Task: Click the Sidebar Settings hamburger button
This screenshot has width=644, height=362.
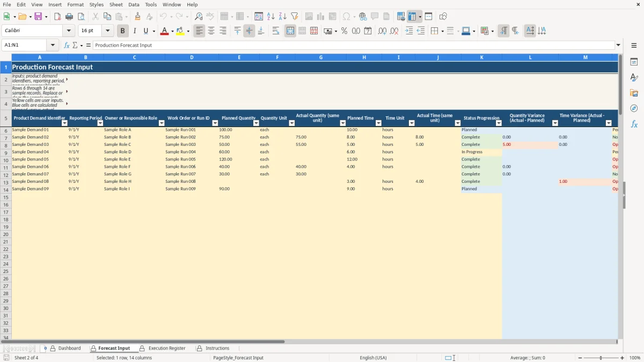Action: 634,46
